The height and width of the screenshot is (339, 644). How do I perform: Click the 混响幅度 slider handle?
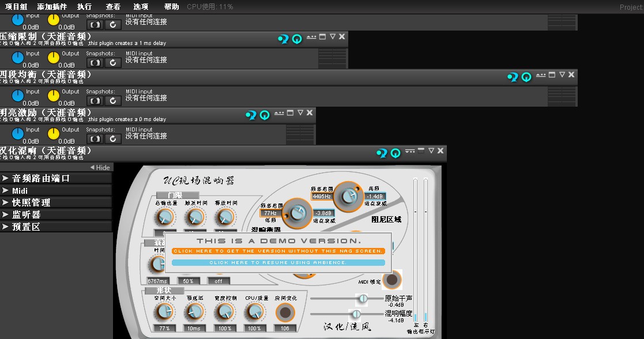(356, 314)
